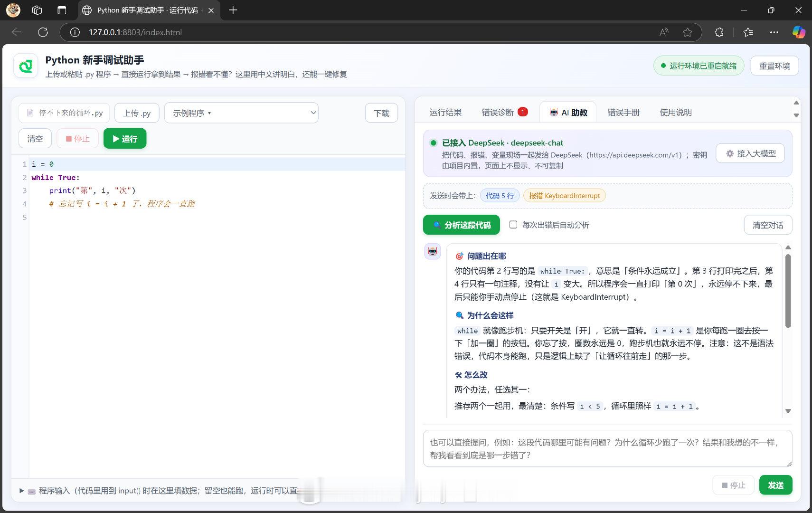Add page to favorites with star icon

point(687,32)
